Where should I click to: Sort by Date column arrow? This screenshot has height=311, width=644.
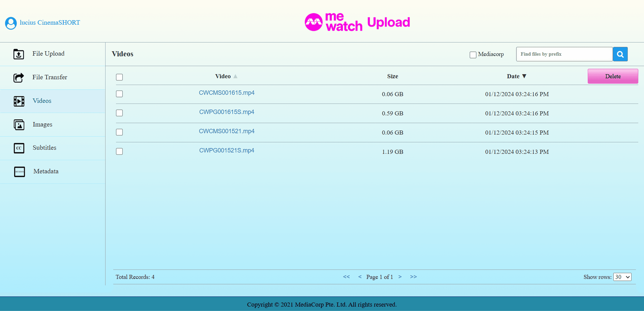coord(524,76)
